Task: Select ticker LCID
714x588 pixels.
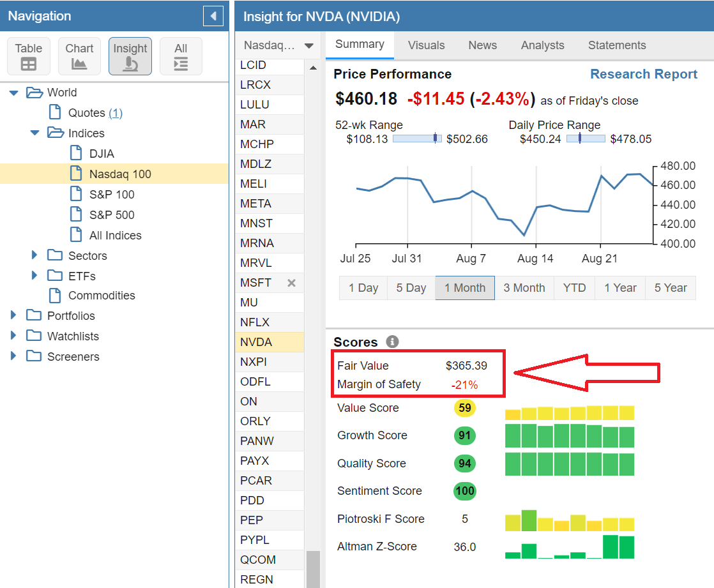Action: 270,65
